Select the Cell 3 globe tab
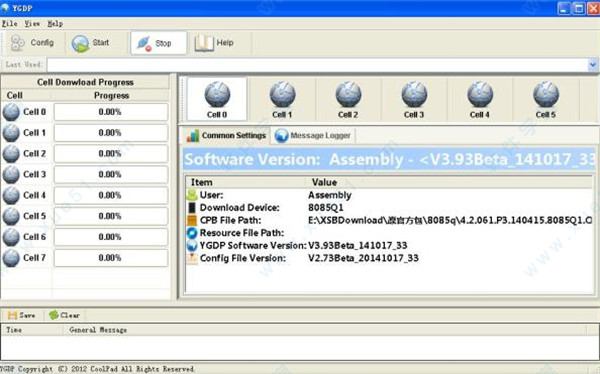 click(414, 100)
